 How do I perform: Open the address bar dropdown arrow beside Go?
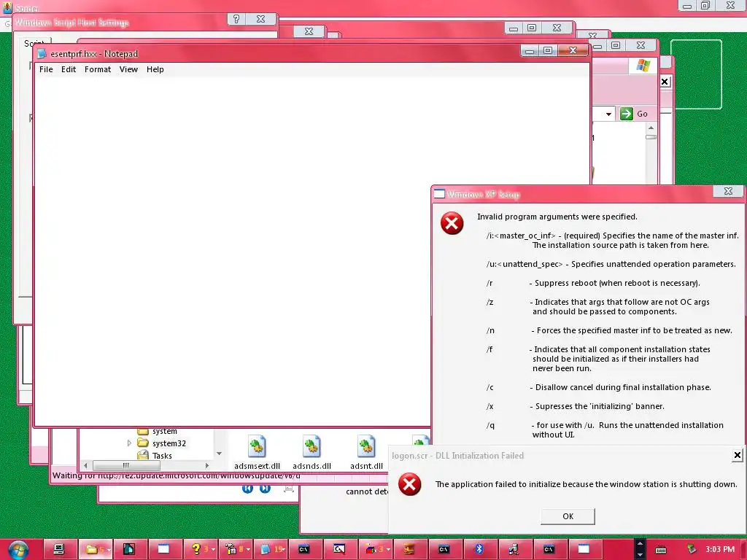click(608, 114)
